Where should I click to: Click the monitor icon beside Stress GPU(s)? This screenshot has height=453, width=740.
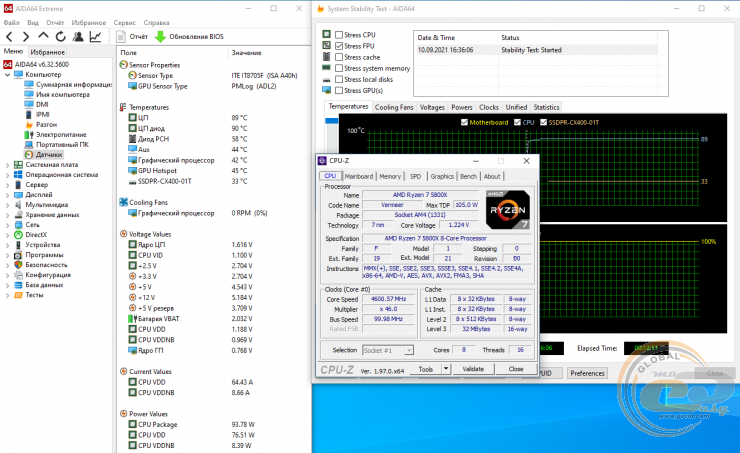click(327, 90)
